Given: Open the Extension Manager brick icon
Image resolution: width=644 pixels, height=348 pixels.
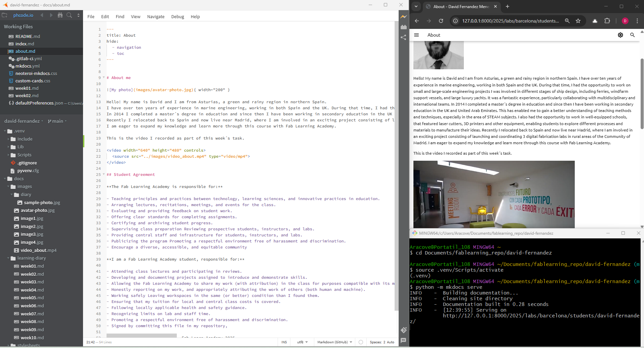Looking at the screenshot, I should pyautogui.click(x=404, y=27).
